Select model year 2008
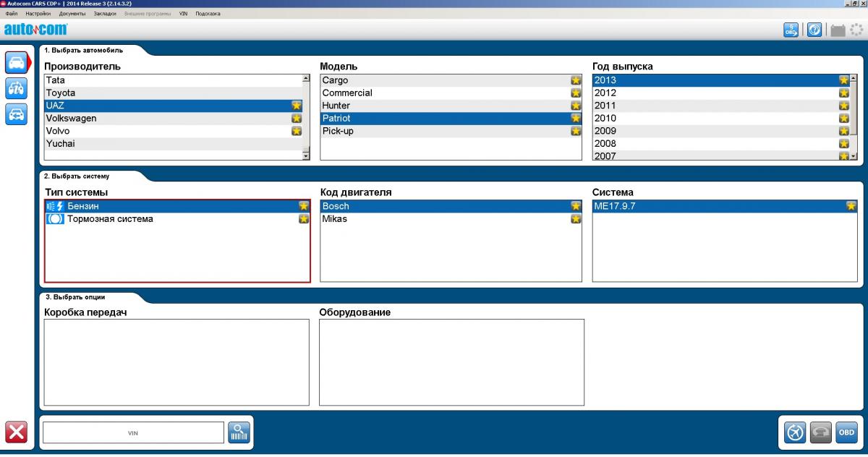The image size is (868, 457). click(x=721, y=144)
